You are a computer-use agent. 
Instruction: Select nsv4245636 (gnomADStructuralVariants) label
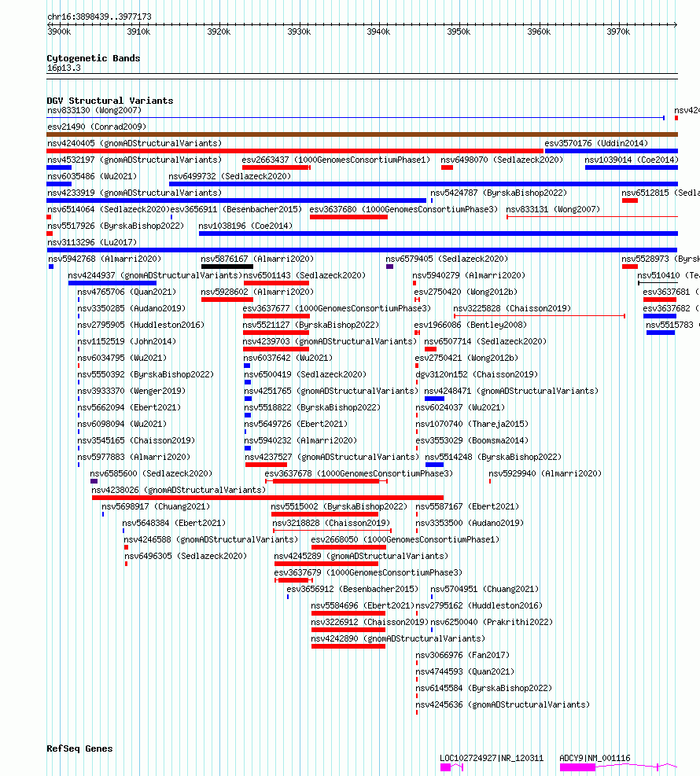pos(503,704)
